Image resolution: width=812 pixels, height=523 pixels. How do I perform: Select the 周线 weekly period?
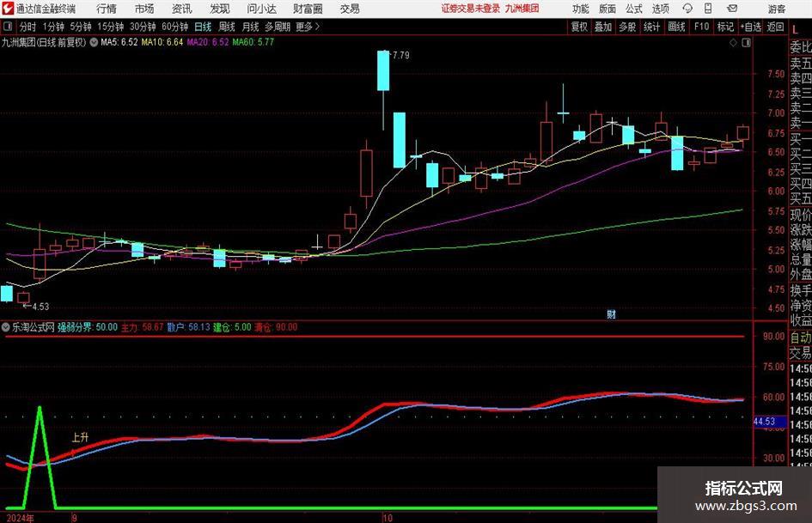[x=226, y=27]
